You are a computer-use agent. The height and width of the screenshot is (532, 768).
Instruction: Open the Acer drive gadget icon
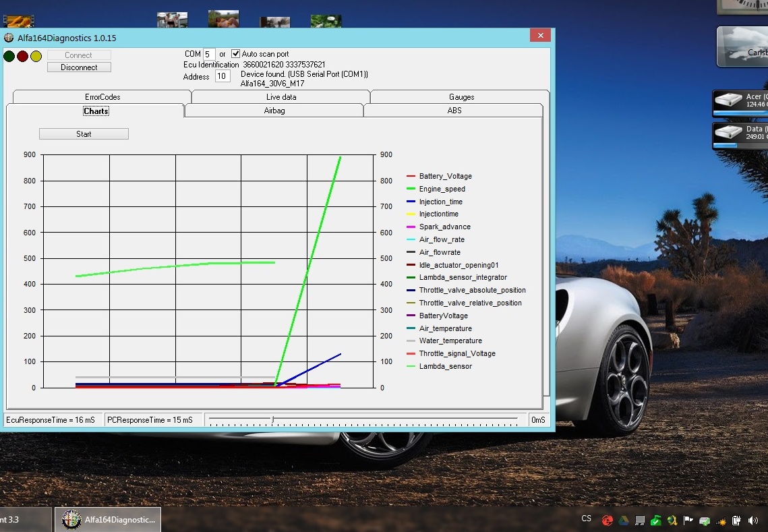tap(728, 101)
